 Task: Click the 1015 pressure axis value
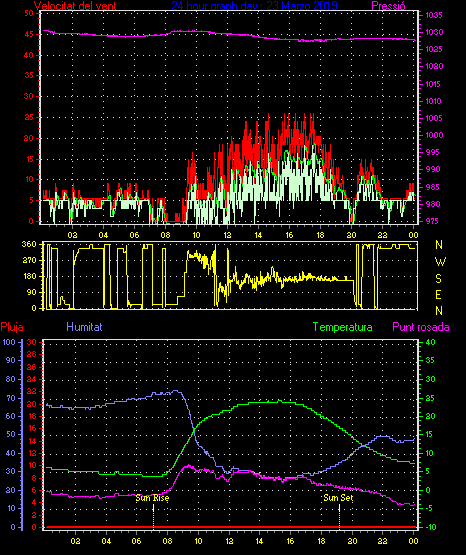point(433,84)
